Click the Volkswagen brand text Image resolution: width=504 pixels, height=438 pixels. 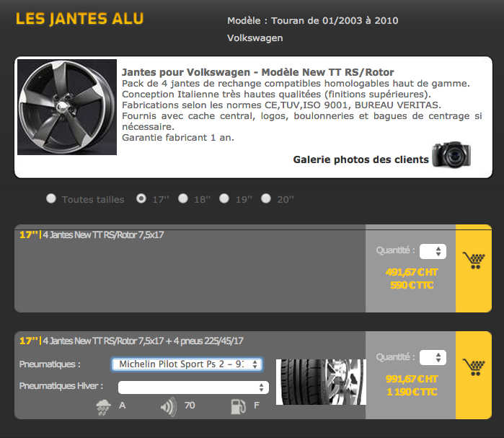tap(255, 38)
